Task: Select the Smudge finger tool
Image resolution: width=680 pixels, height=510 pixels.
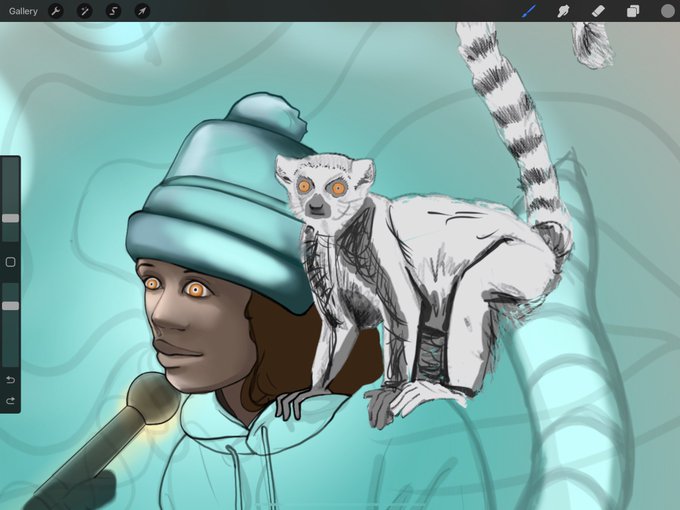Action: [x=563, y=11]
